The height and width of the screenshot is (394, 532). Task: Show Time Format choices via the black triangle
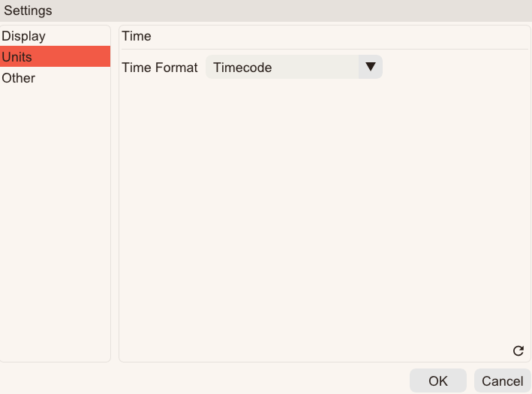tap(370, 67)
